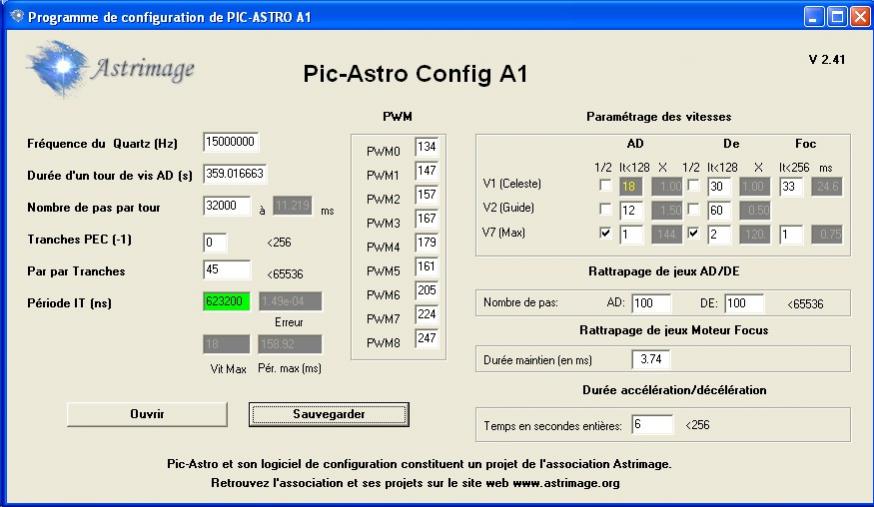Edit the PWM8 value field
The height and width of the screenshot is (507, 874).
[426, 339]
